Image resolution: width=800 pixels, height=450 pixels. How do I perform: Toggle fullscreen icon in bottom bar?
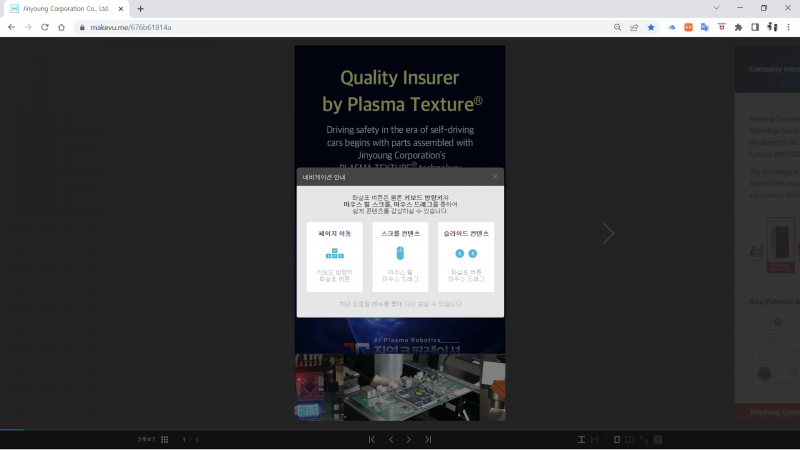click(643, 439)
